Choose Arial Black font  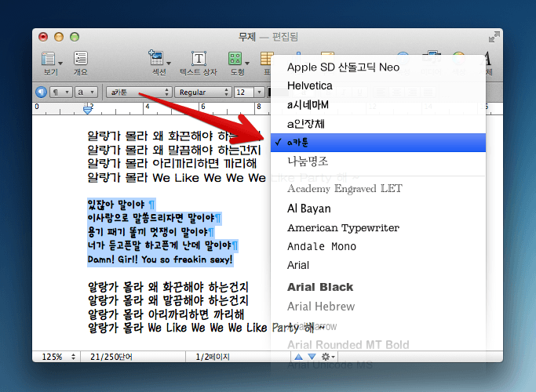pos(378,287)
